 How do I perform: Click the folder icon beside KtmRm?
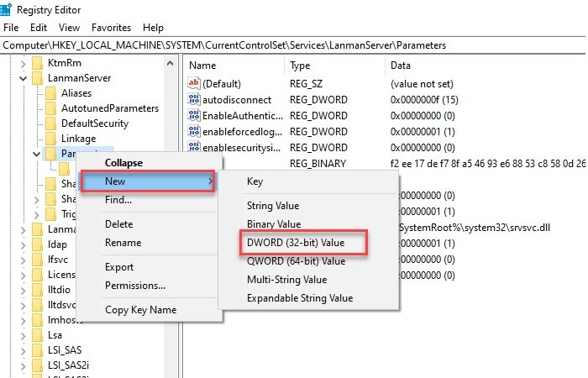37,63
